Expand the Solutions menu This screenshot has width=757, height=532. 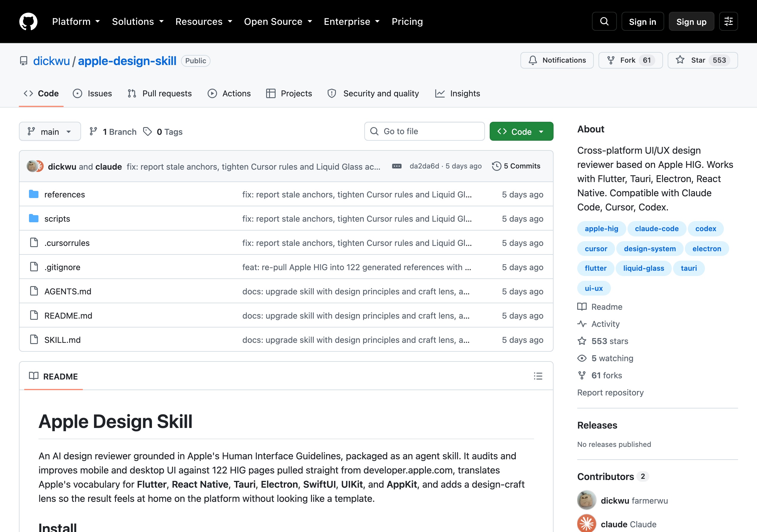[138, 21]
